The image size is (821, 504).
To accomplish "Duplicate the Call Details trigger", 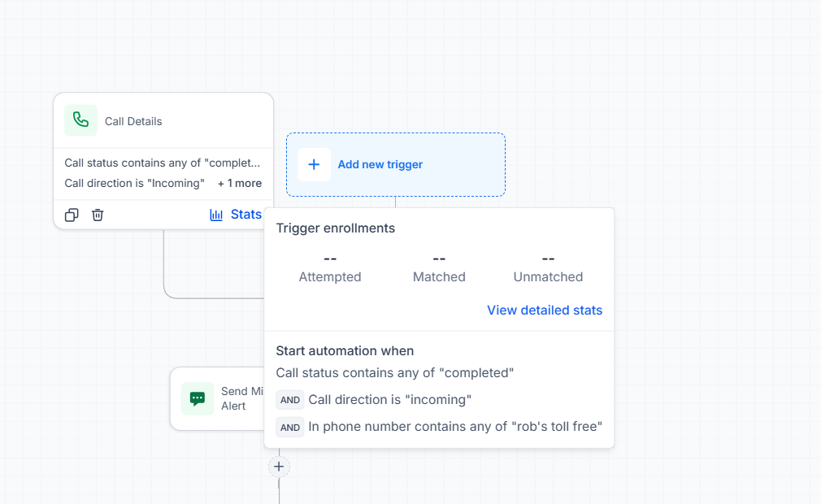I will (72, 215).
